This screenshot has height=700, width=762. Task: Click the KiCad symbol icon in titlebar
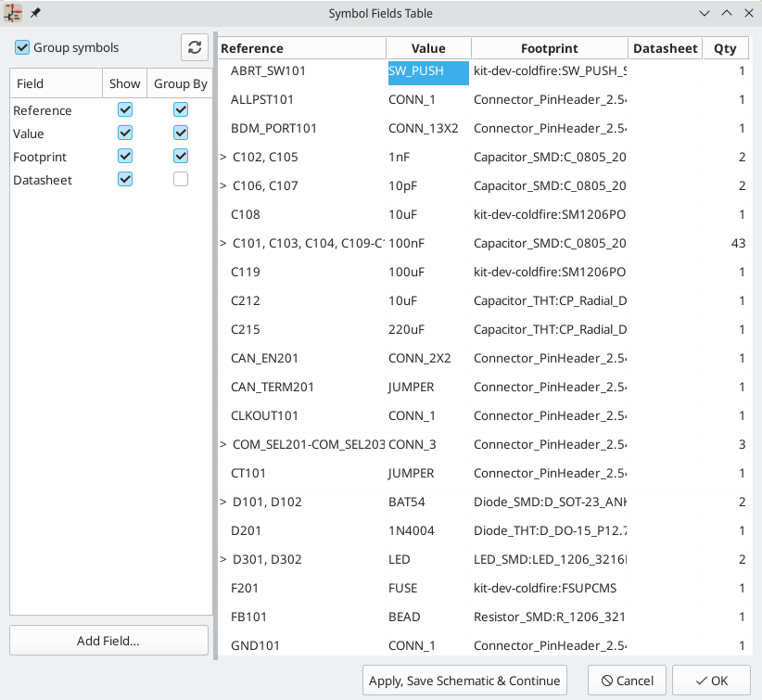13,13
